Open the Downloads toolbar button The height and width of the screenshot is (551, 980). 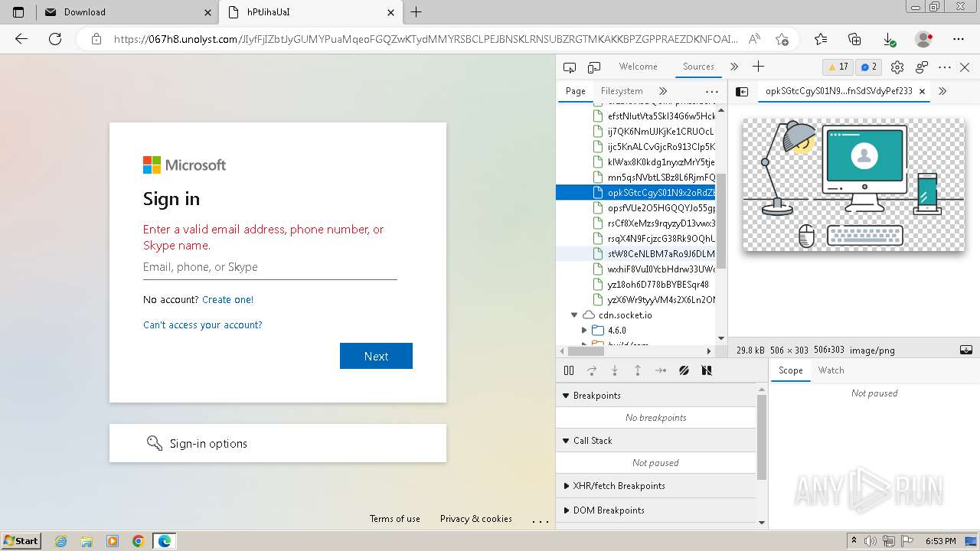890,39
